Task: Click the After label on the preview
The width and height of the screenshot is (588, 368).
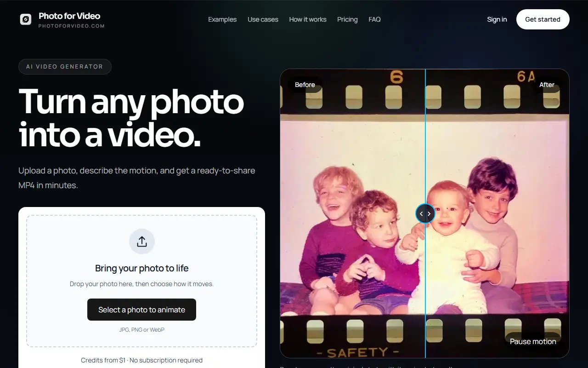Action: point(547,85)
